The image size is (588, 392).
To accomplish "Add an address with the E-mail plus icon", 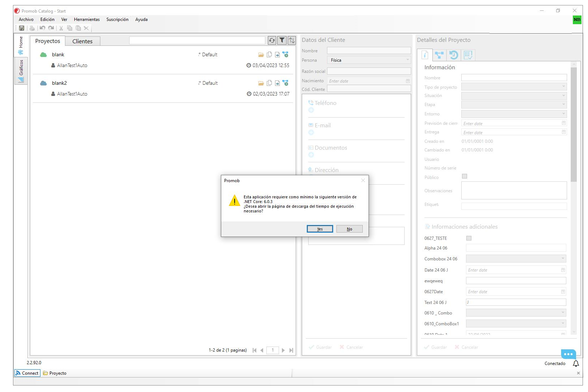I will [x=311, y=133].
